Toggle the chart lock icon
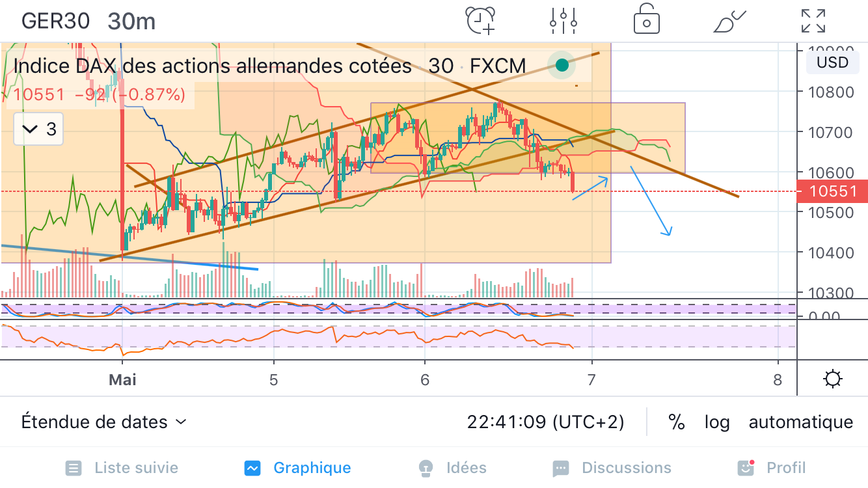868x488 pixels. coord(646,20)
